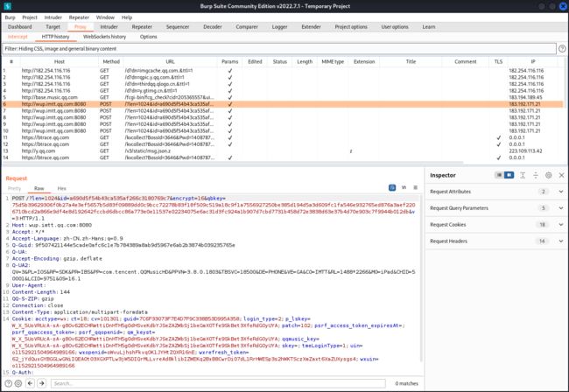This screenshot has height=392, width=569.
Task: Open the User options tab
Action: pos(395,27)
